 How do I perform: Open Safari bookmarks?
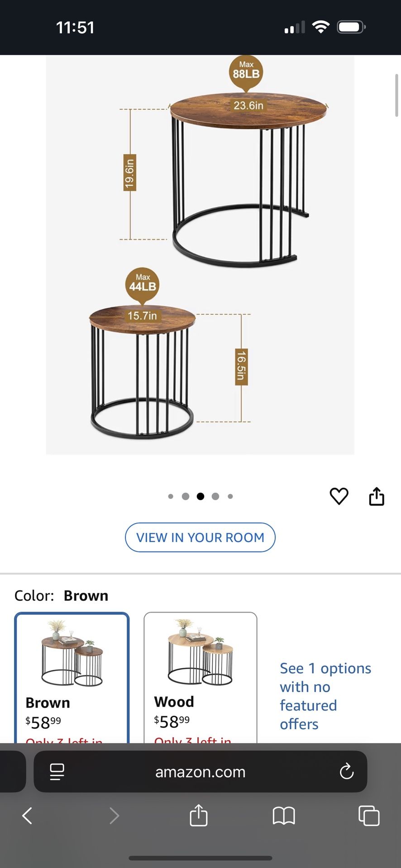pos(284,816)
